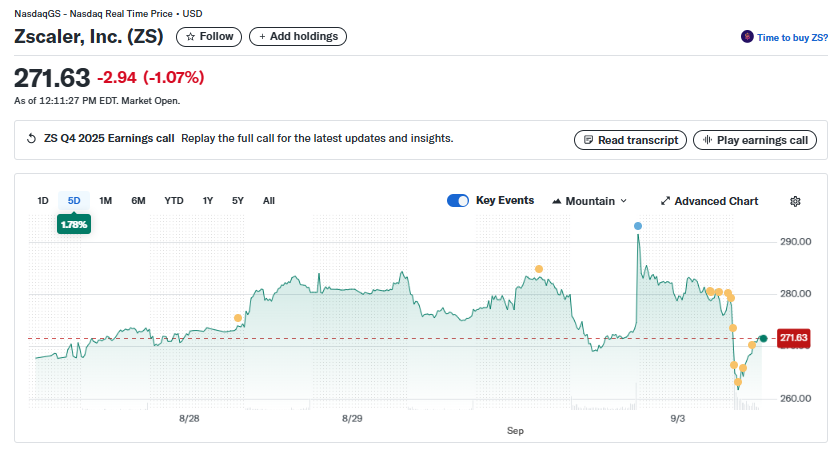Click the Add holdings button
Image resolution: width=834 pixels, height=452 pixels.
tap(298, 37)
